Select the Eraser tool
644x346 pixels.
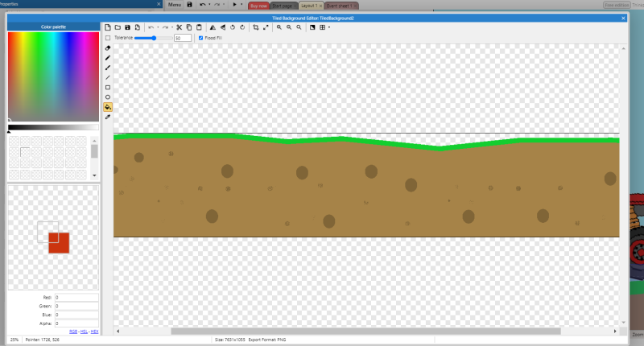point(108,48)
